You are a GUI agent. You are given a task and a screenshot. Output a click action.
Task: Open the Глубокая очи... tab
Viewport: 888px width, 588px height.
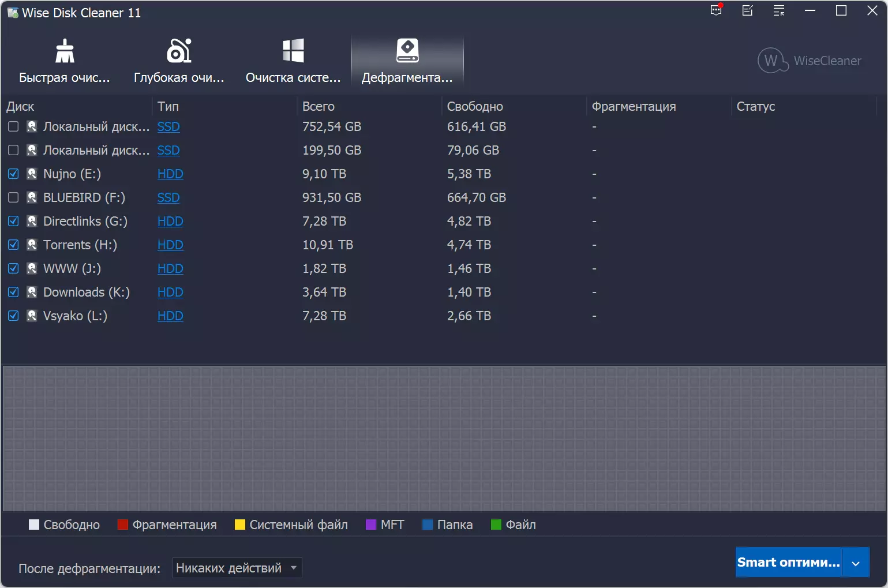pos(179,61)
